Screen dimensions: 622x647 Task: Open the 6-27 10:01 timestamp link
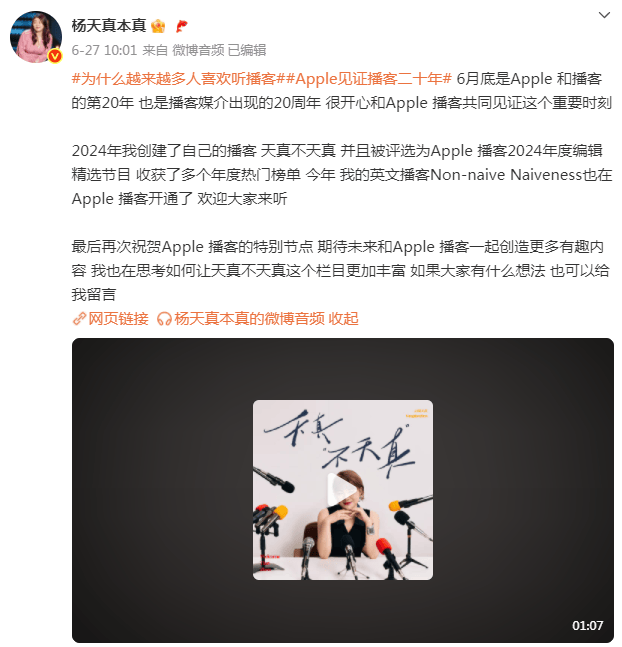click(104, 50)
